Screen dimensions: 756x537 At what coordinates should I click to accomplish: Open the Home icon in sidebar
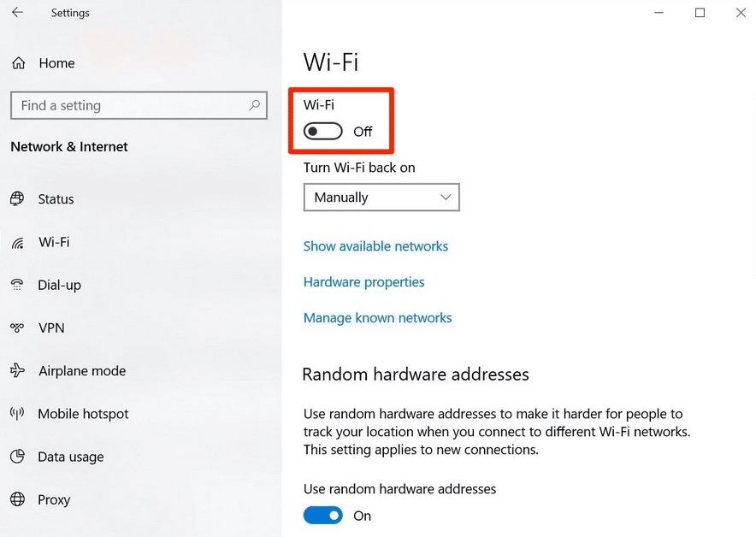pyautogui.click(x=18, y=63)
